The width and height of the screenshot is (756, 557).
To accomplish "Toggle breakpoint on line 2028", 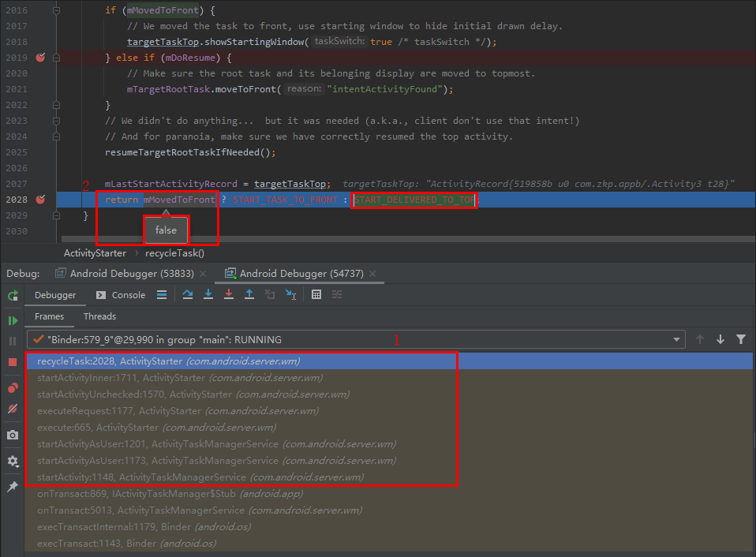I will tap(40, 200).
